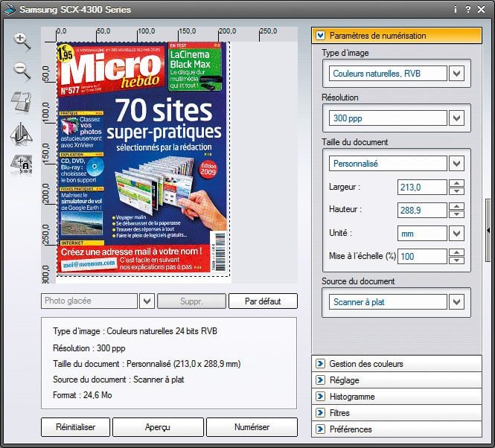Expand the Histogramme section
This screenshot has height=448, width=495.
pos(321,397)
